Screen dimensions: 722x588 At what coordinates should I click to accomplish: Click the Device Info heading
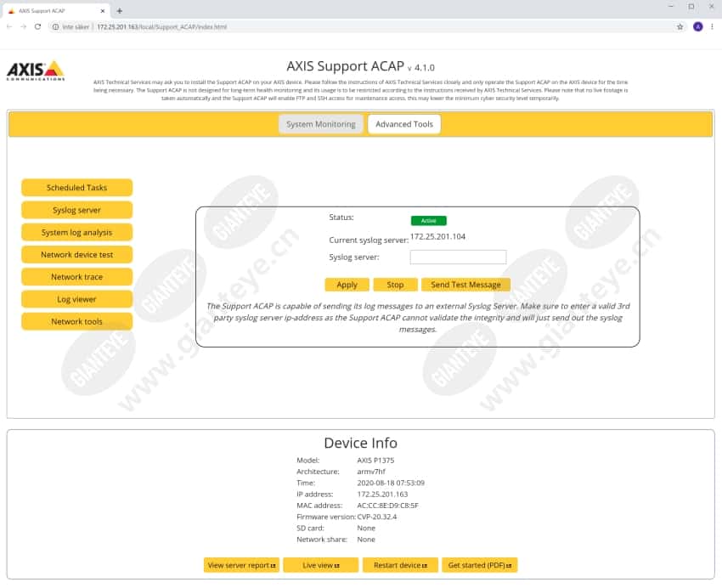pos(360,443)
